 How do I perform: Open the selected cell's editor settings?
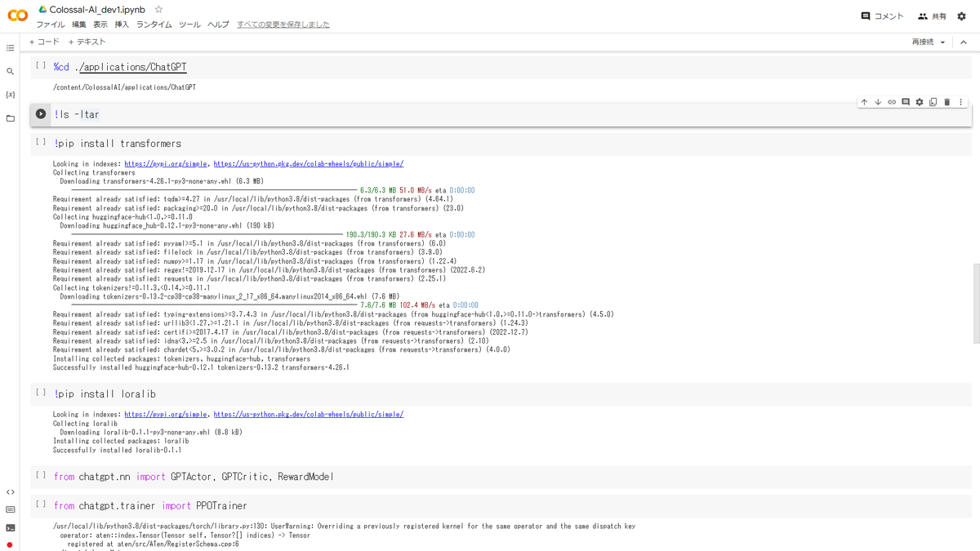coord(920,102)
